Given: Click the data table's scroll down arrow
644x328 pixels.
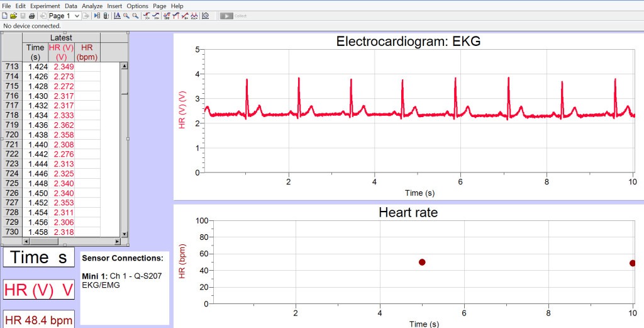Looking at the screenshot, I should (x=124, y=234).
